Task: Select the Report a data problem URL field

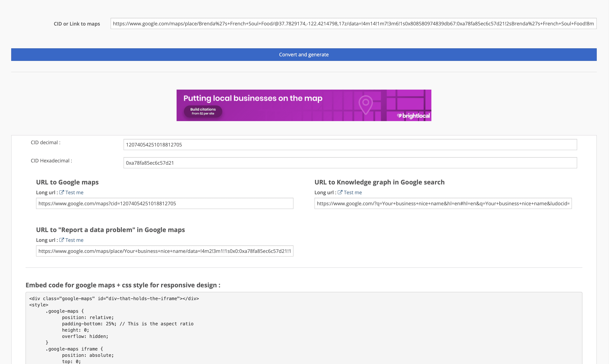Action: [x=164, y=251]
